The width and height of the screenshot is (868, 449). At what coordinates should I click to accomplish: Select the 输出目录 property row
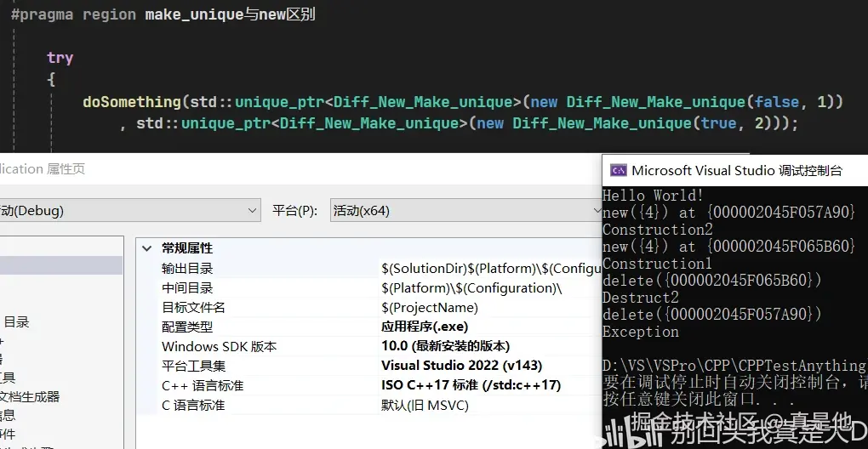coord(369,269)
